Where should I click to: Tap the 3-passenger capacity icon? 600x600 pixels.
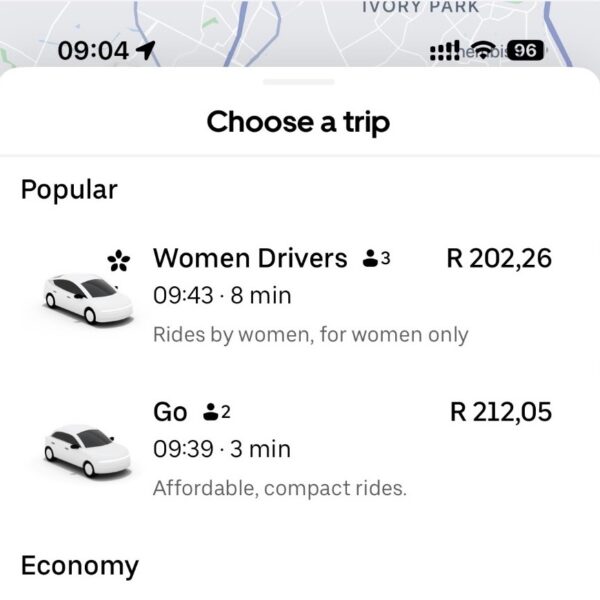[376, 259]
